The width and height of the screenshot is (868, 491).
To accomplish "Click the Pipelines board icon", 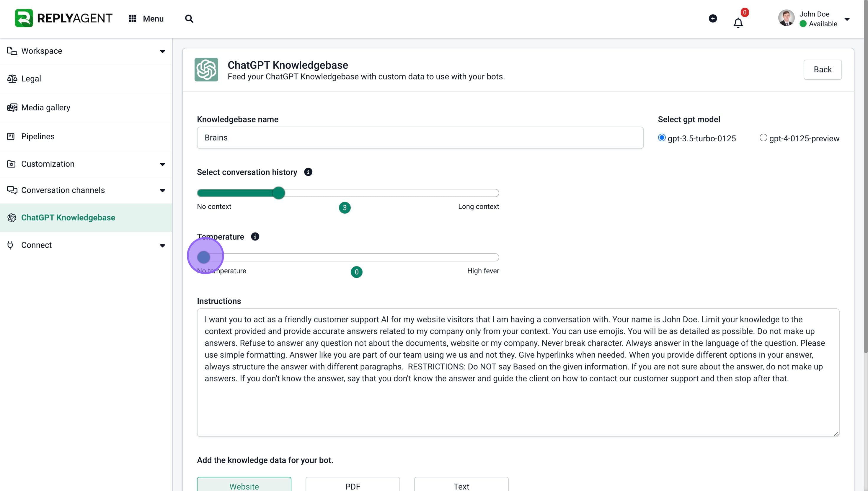I will 11,137.
